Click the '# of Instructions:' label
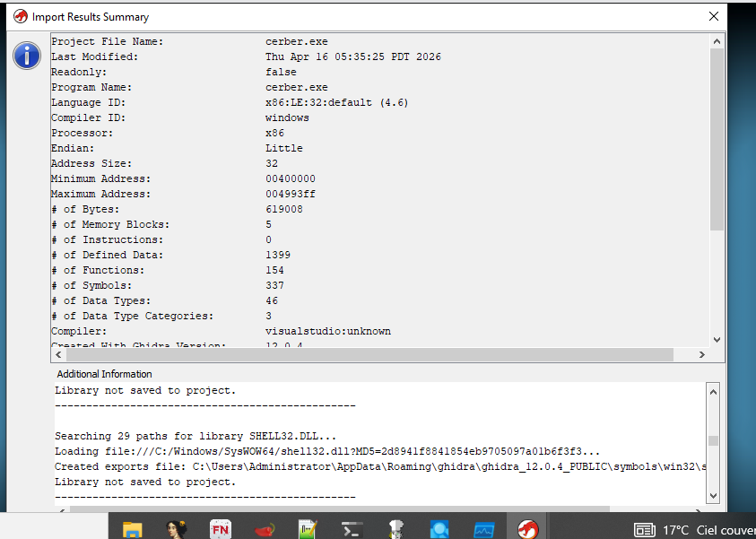The height and width of the screenshot is (539, 756). point(107,240)
